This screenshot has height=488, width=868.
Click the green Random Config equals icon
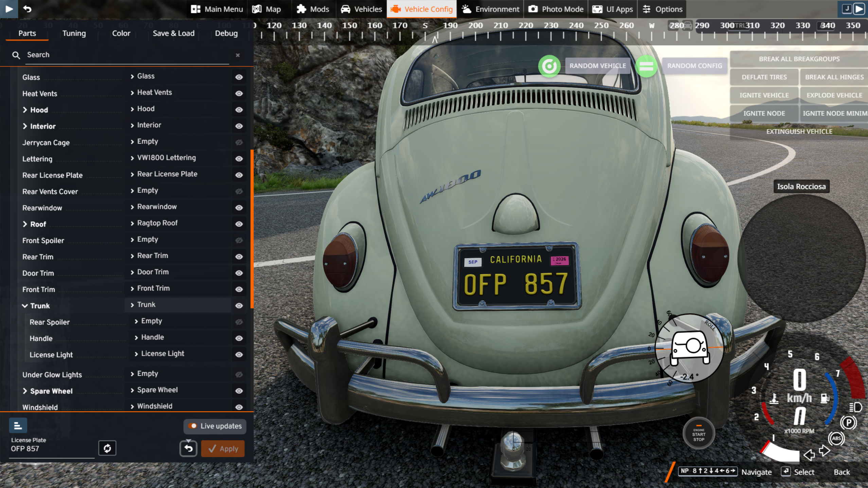pos(646,66)
